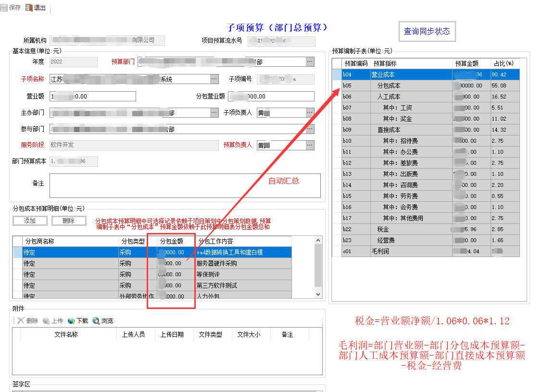
Task: Click the 上传 upload attachment icon
Action: 46,321
